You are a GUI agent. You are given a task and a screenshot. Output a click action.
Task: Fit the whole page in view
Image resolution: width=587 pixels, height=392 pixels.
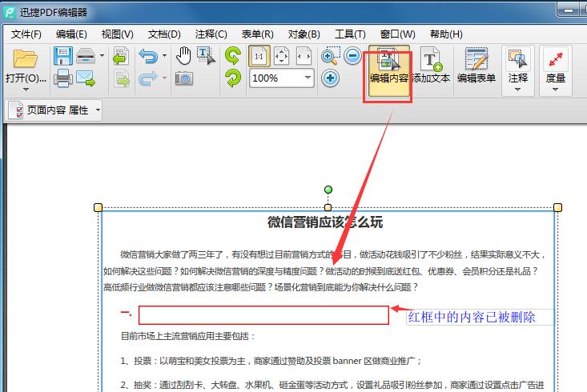point(282,57)
